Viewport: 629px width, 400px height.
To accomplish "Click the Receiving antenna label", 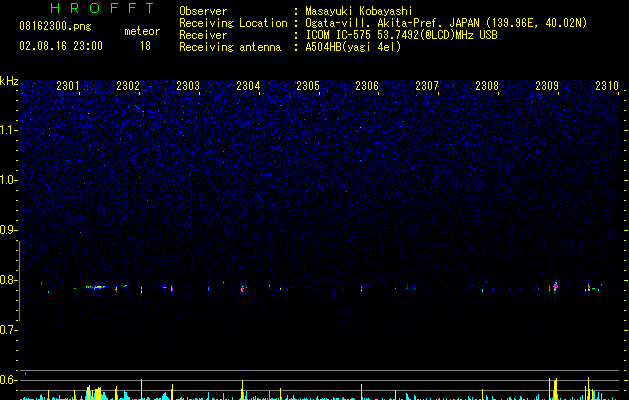I will 230,47.
